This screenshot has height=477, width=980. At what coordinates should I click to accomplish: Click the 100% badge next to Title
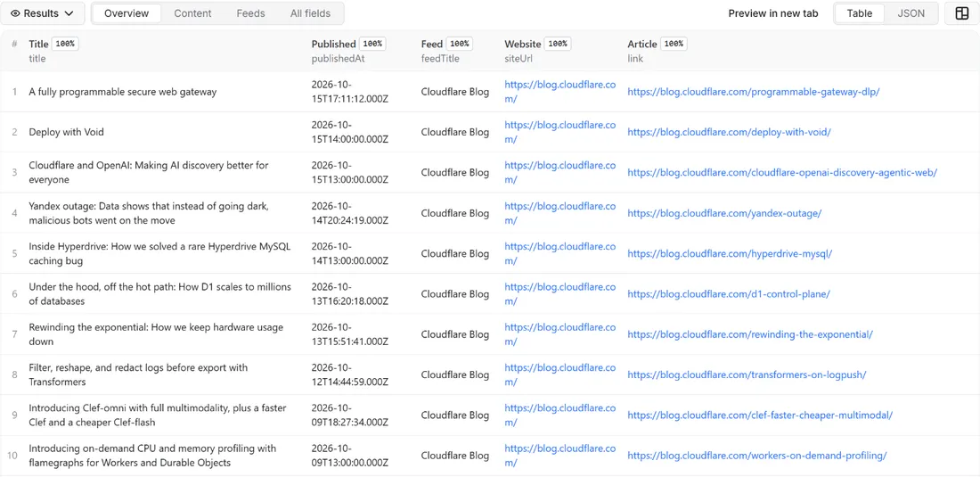65,44
